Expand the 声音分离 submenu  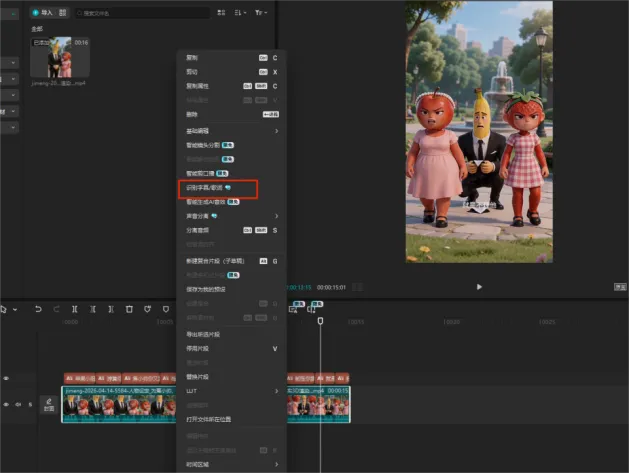click(x=276, y=215)
